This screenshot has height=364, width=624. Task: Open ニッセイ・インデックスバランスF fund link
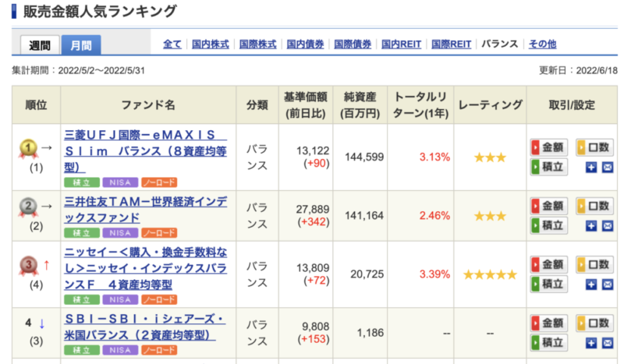[x=146, y=268]
